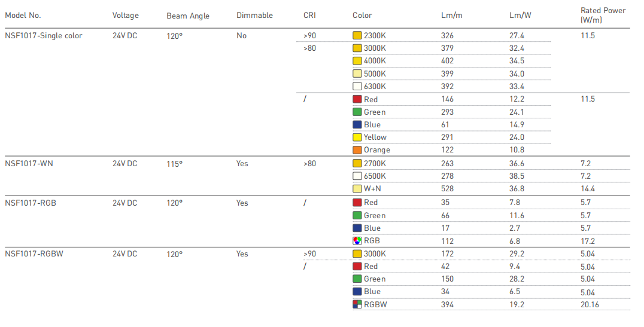Viewport: 644px width, 327px height.
Task: Click the W+N pale yellow swatch
Action: click(357, 189)
